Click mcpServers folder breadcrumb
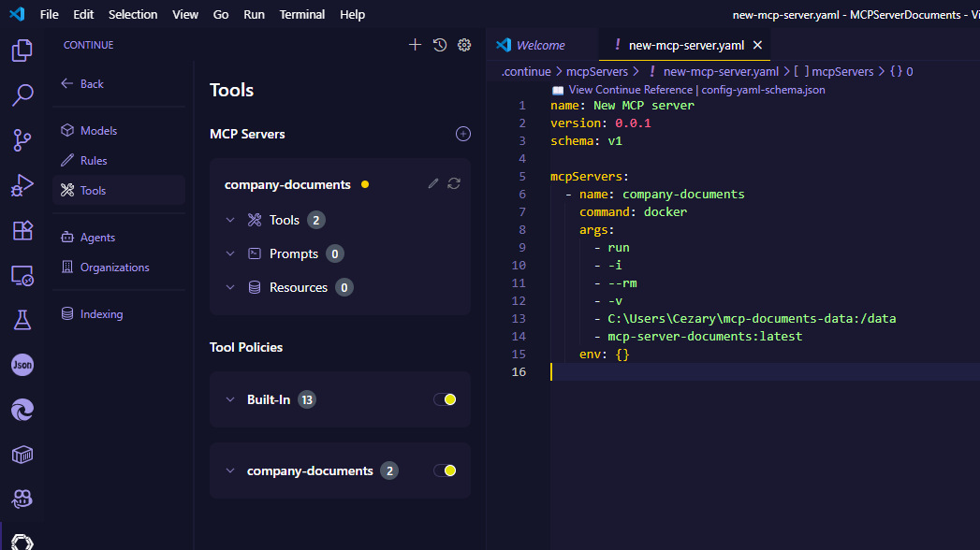 click(597, 72)
